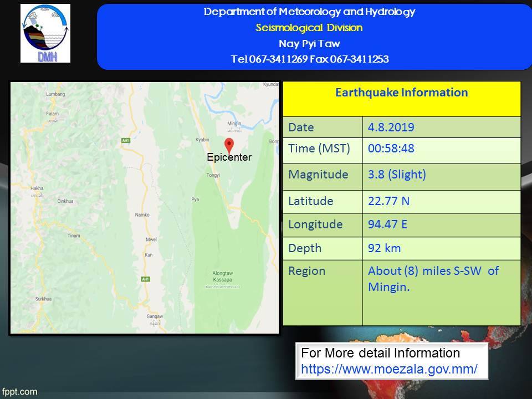Click the time value 00:58:48

tap(391, 149)
